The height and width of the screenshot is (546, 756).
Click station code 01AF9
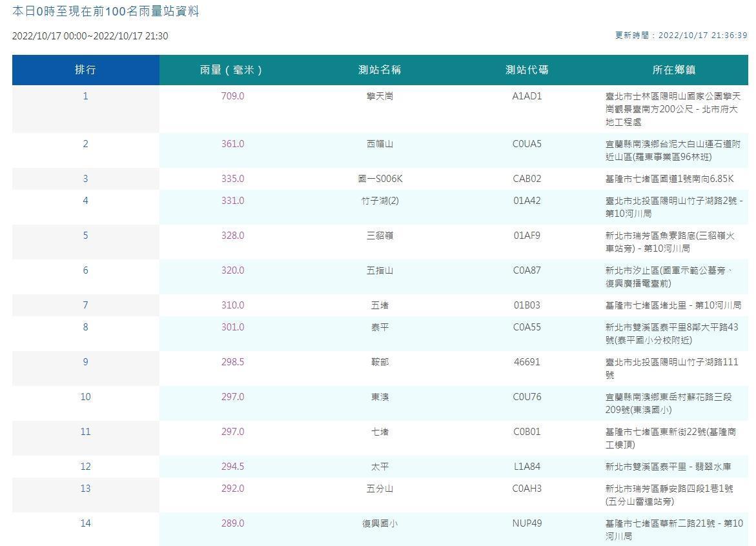[x=527, y=236]
